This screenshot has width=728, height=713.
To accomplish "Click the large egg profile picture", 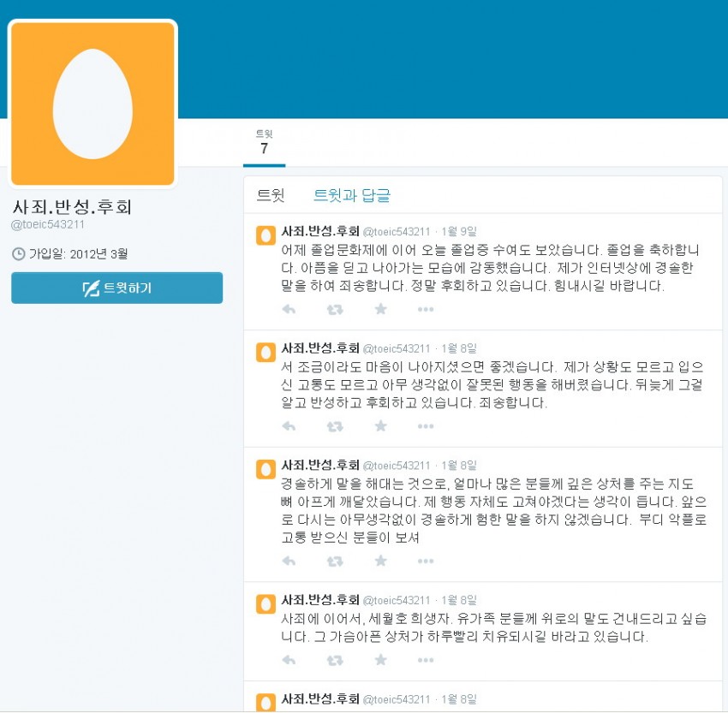I will [x=92, y=104].
